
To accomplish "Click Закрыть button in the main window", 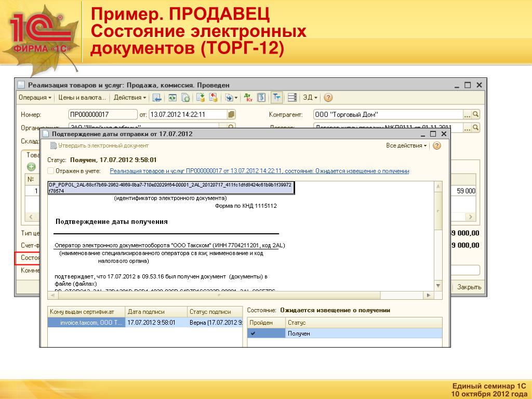I will point(469,287).
